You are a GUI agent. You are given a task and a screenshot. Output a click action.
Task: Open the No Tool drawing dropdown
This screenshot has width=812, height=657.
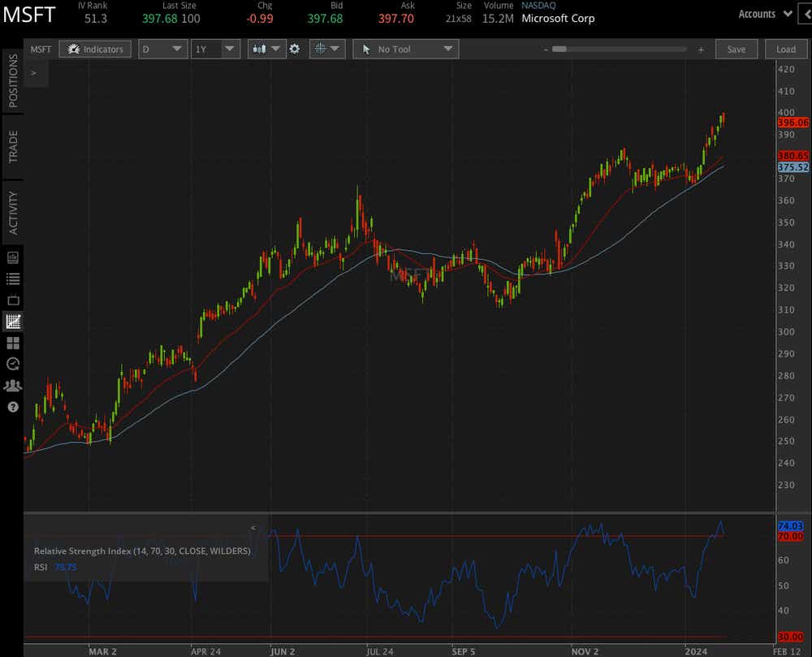pyautogui.click(x=405, y=49)
